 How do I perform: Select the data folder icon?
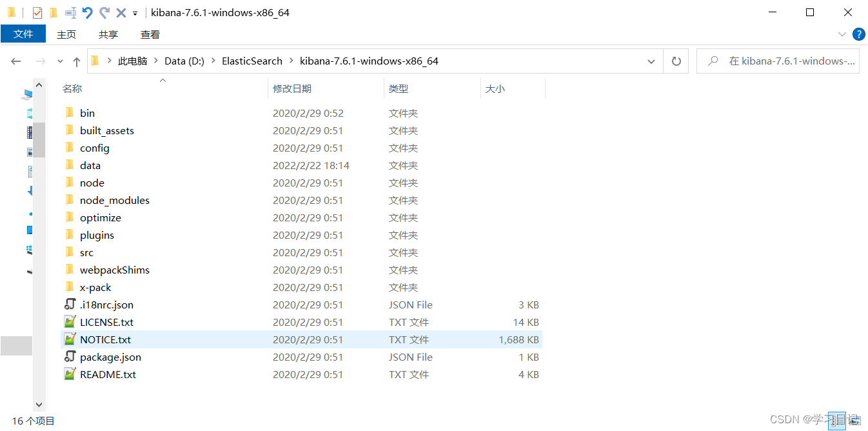(x=70, y=165)
